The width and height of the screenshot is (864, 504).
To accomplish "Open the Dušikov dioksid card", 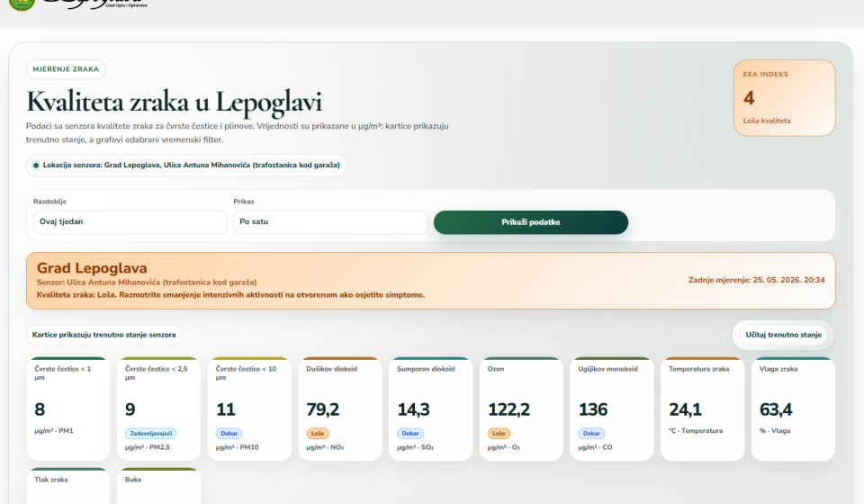I will point(340,409).
